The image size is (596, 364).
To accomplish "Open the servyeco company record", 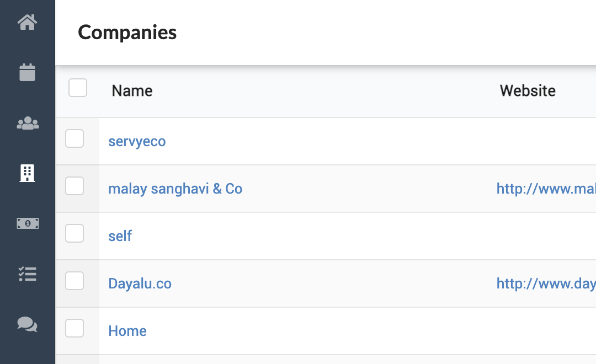I will click(x=137, y=141).
